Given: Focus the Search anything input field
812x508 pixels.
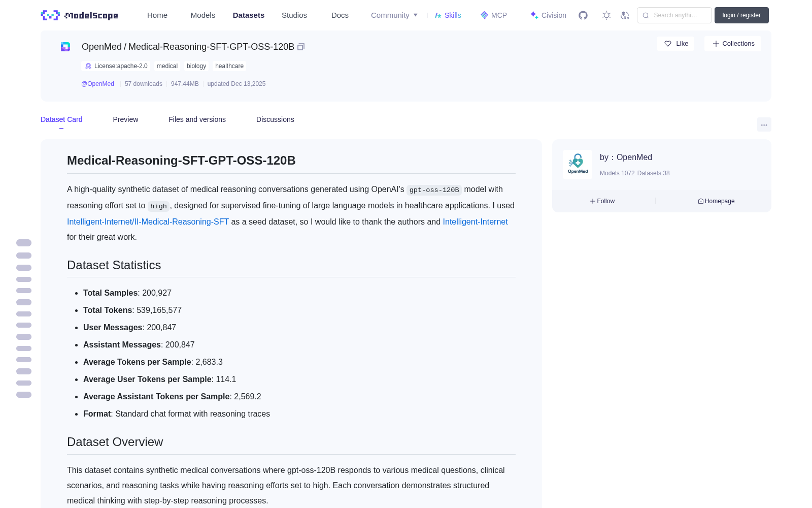Looking at the screenshot, I should [x=674, y=15].
